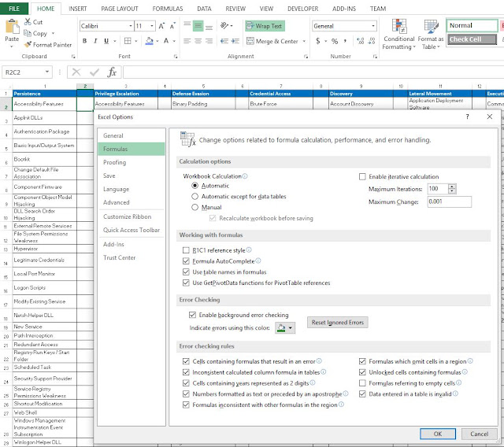Select Automatic workbook calculation
Viewport: 504px width, 447px height.
195,186
